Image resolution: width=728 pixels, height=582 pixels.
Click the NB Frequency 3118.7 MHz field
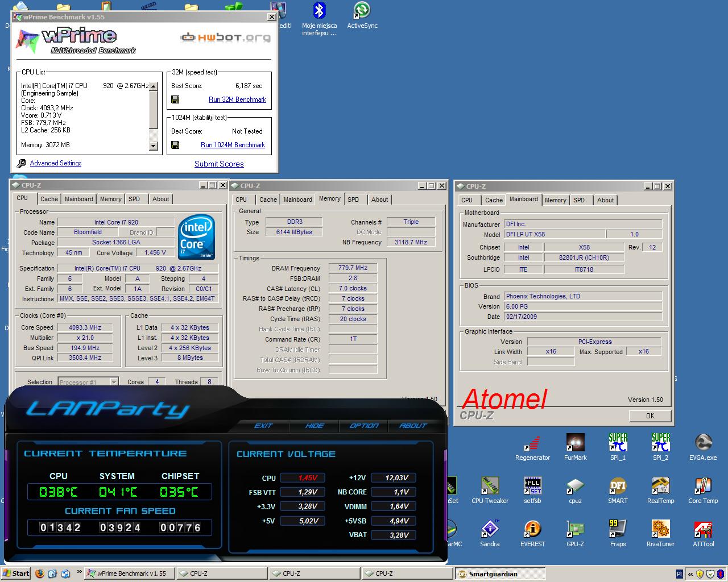[x=411, y=242]
